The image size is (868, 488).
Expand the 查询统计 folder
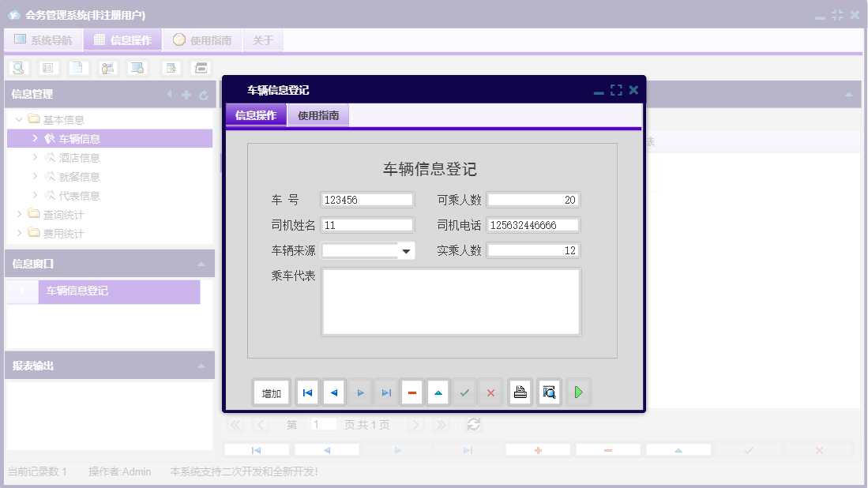tap(18, 213)
